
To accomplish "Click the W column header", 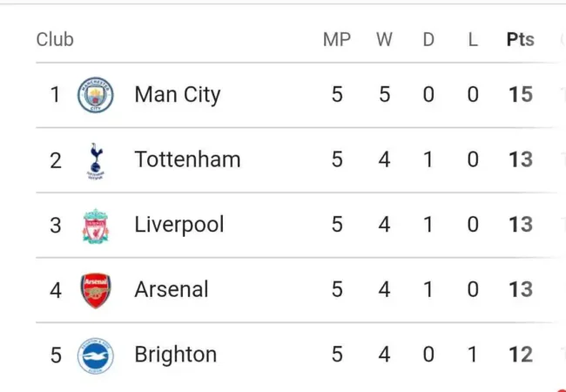I will tap(384, 39).
